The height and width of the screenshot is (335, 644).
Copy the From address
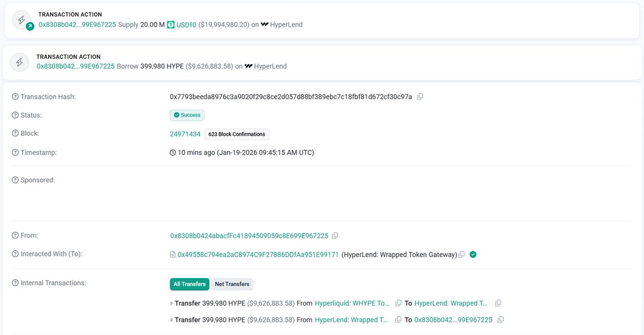pyautogui.click(x=335, y=236)
